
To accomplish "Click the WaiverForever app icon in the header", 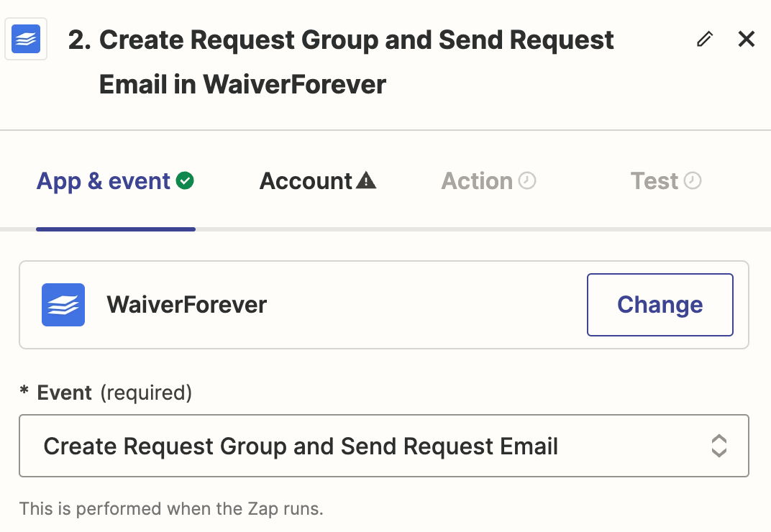I will click(x=25, y=39).
